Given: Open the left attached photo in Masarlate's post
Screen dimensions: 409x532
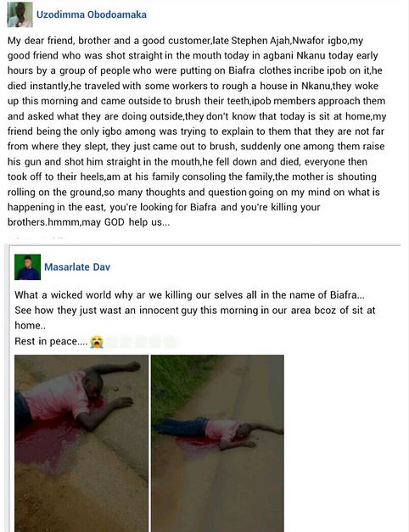Looking at the screenshot, I should pos(81,443).
